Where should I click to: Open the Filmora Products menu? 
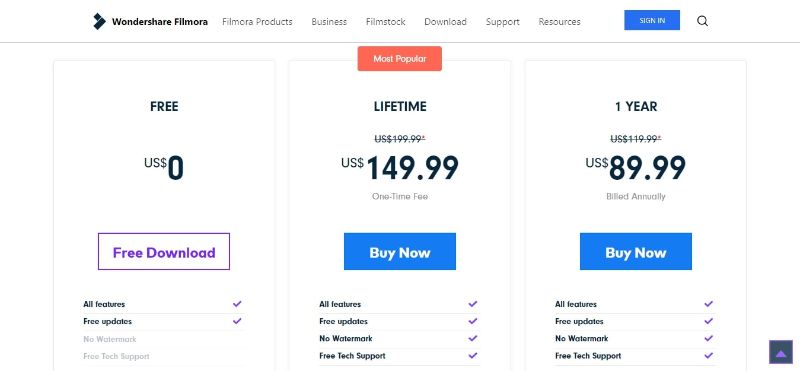point(257,21)
